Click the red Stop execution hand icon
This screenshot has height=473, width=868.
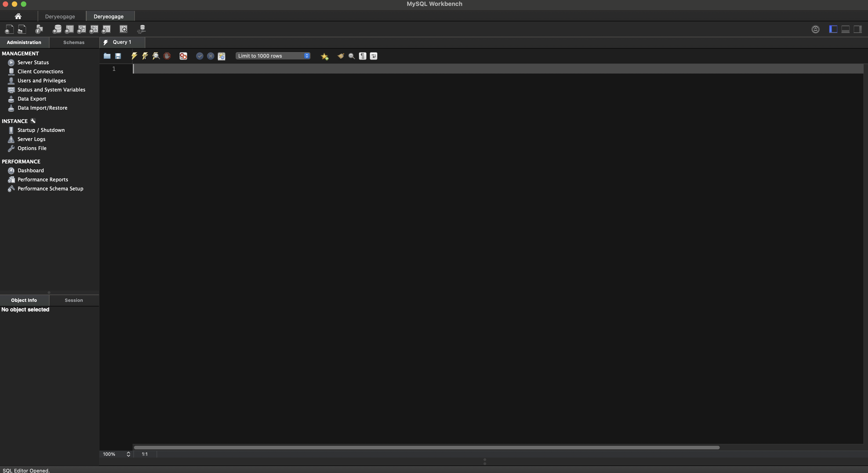pos(167,56)
